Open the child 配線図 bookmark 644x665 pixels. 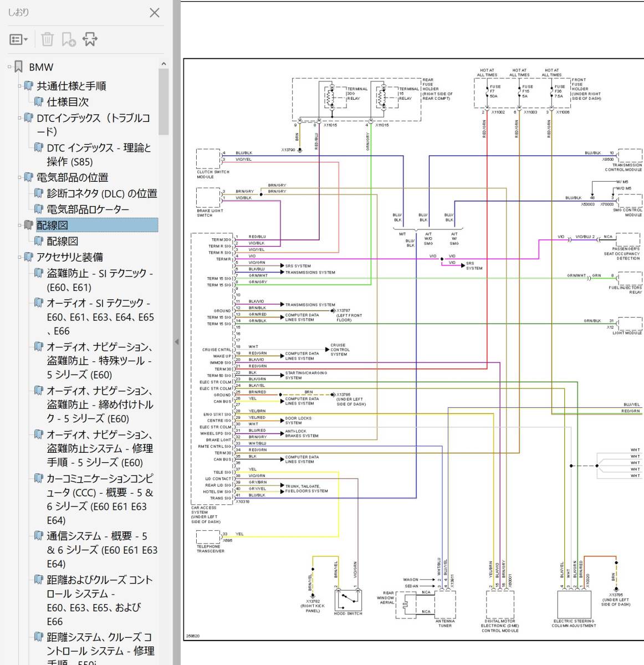62,241
